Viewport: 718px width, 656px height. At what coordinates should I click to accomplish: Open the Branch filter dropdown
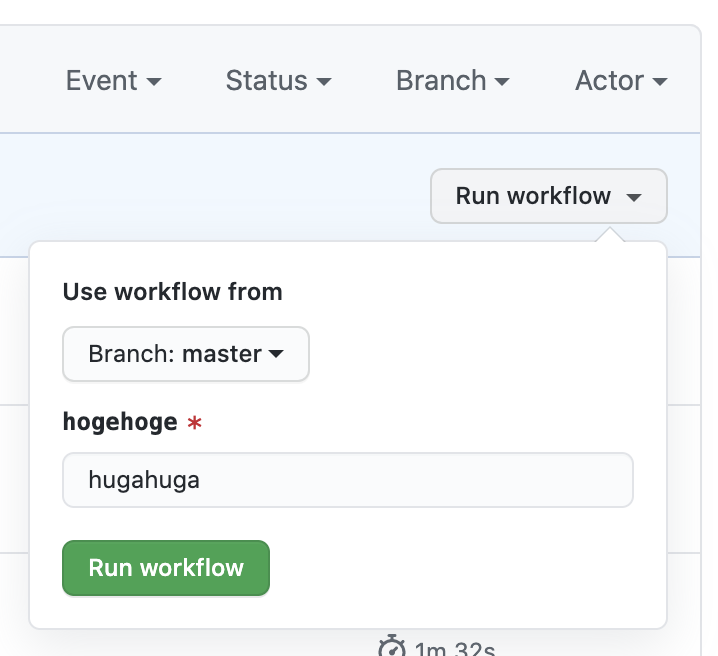click(x=452, y=81)
